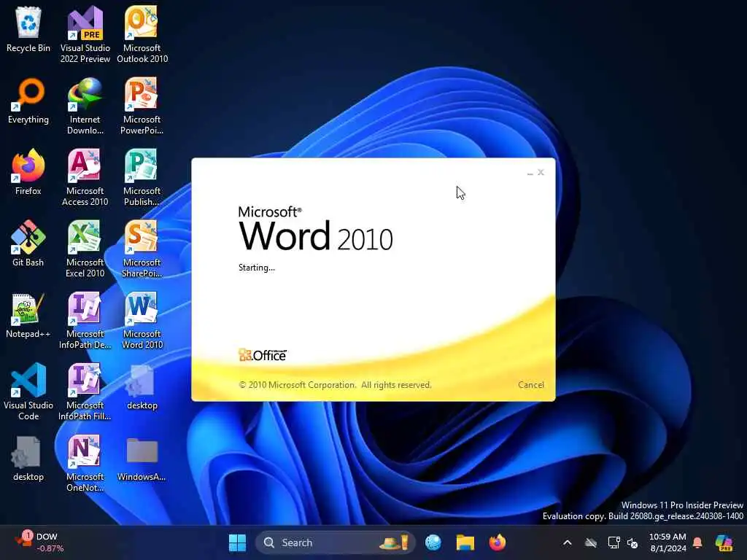The height and width of the screenshot is (560, 747).
Task: Select Microsoft InfoPath Designer shortcut
Action: click(x=85, y=320)
